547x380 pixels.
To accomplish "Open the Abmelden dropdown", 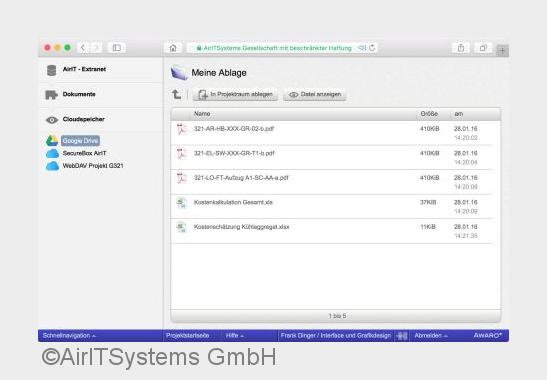I will [431, 335].
